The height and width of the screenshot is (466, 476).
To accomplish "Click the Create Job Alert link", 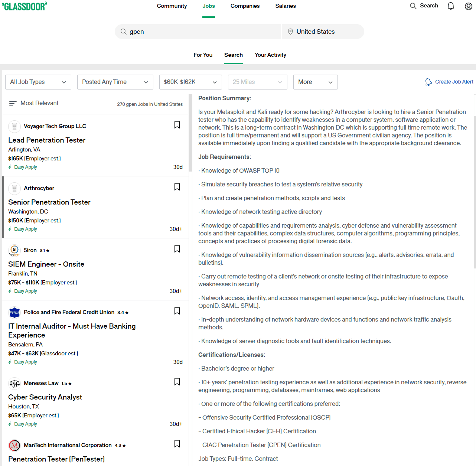I will coord(454,82).
